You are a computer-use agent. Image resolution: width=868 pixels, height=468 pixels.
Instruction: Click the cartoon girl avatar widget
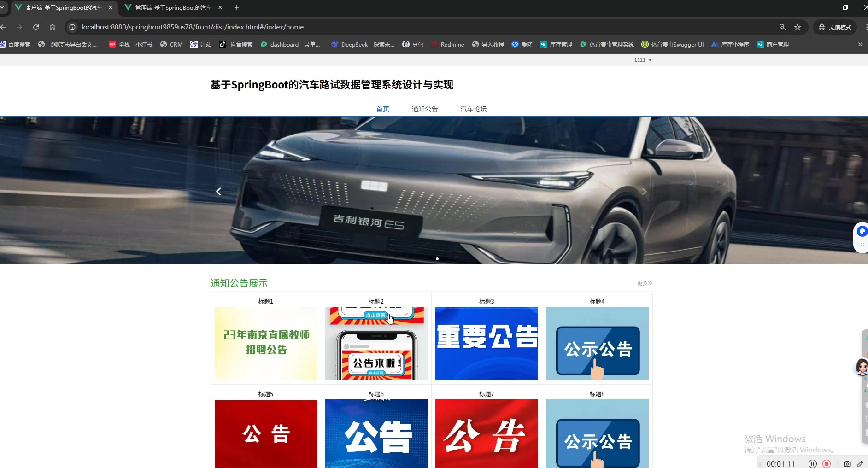coord(862,367)
